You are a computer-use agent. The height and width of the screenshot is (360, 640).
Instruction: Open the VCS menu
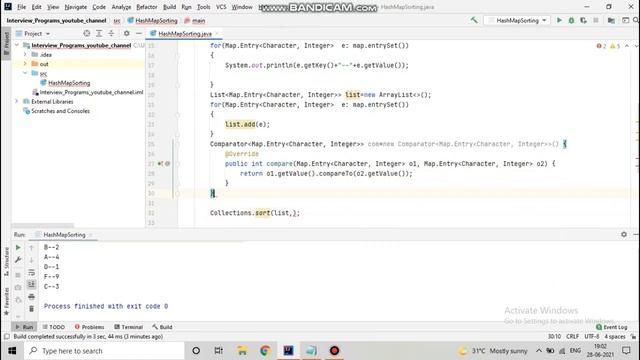[221, 7]
